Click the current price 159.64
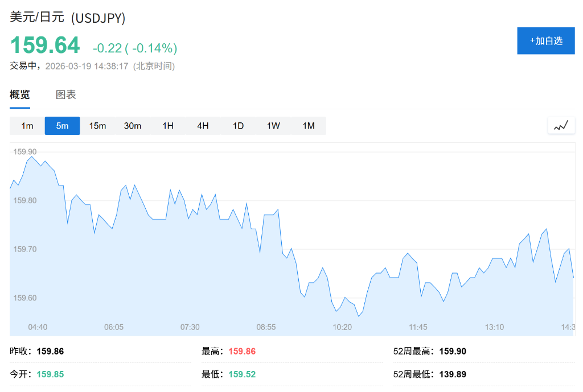 pyautogui.click(x=45, y=45)
